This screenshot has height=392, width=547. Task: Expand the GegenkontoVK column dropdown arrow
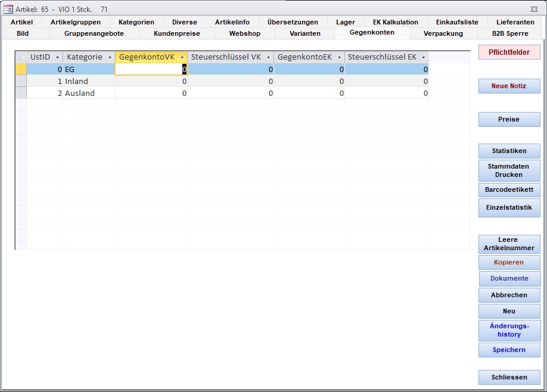tap(182, 57)
